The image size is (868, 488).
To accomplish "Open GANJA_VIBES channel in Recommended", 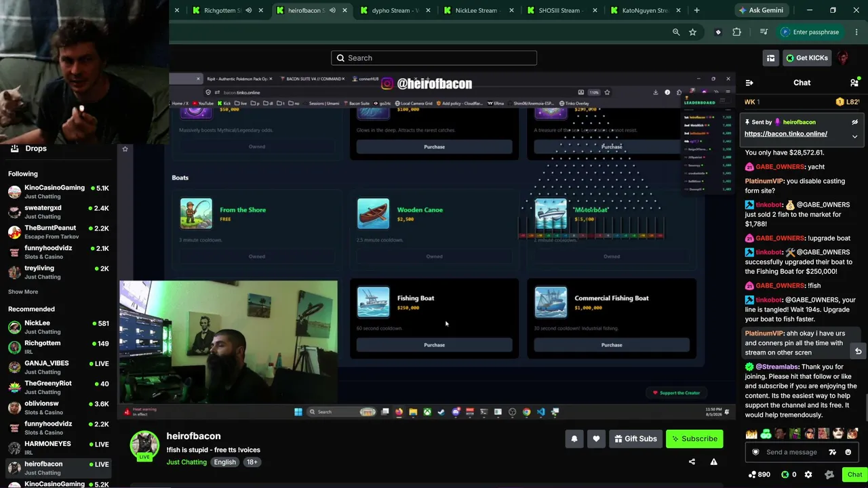I will [58, 367].
